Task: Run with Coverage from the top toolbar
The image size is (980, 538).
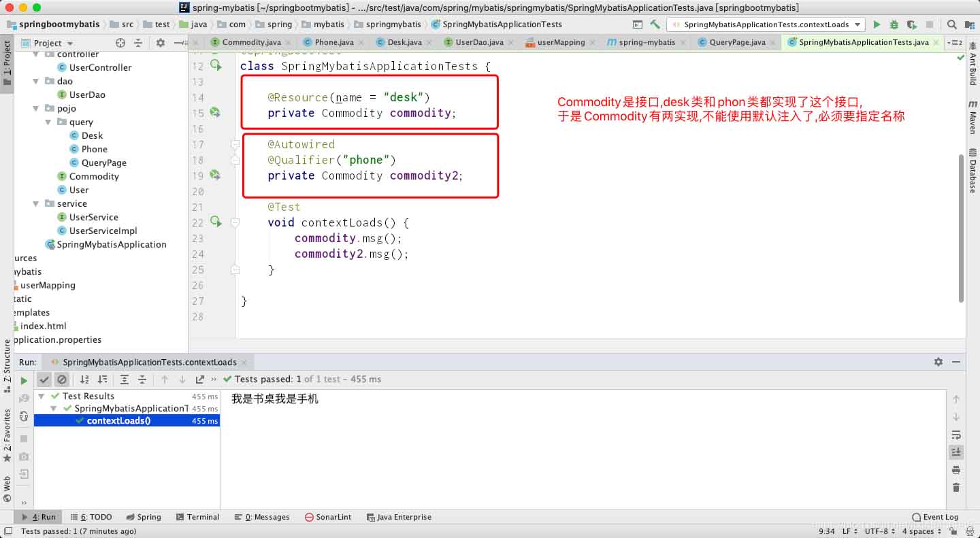Action: pyautogui.click(x=912, y=24)
